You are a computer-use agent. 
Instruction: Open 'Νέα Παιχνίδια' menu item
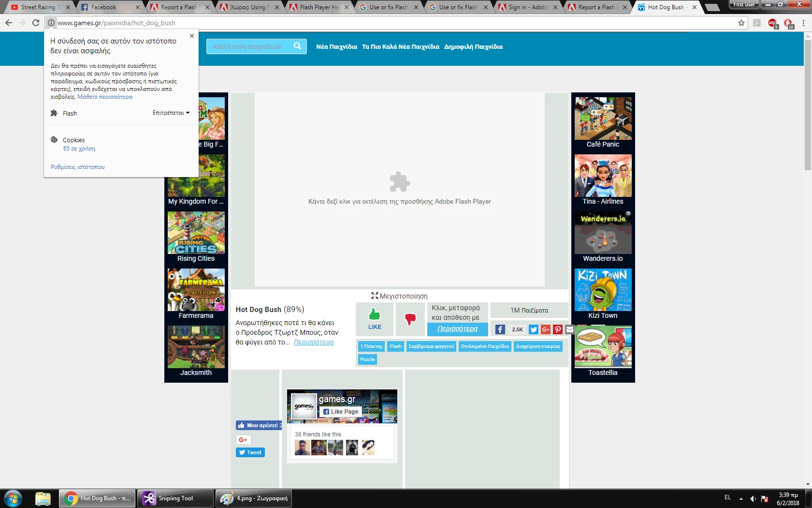click(336, 47)
